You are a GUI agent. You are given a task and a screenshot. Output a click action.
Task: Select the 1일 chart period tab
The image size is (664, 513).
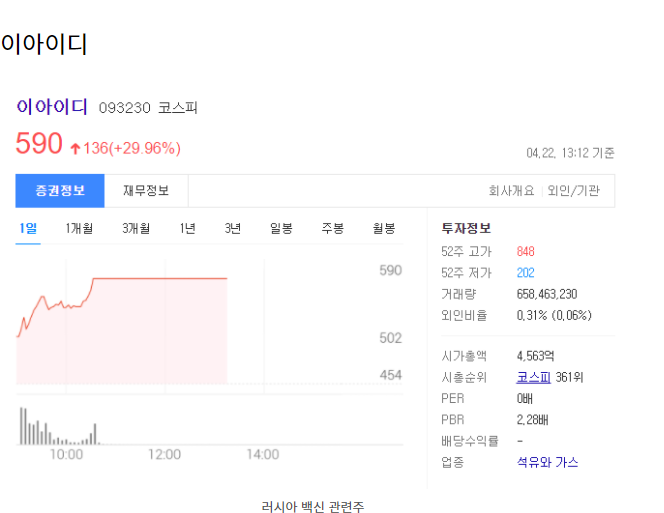point(28,229)
